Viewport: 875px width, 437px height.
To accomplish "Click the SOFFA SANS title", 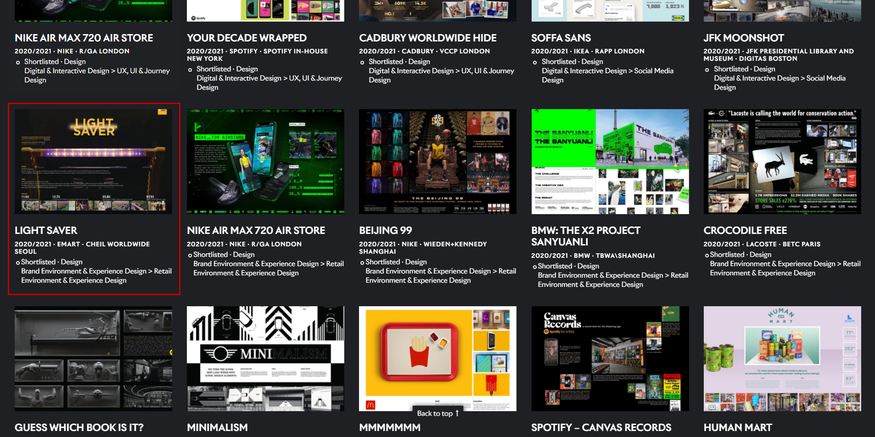I will (x=562, y=38).
